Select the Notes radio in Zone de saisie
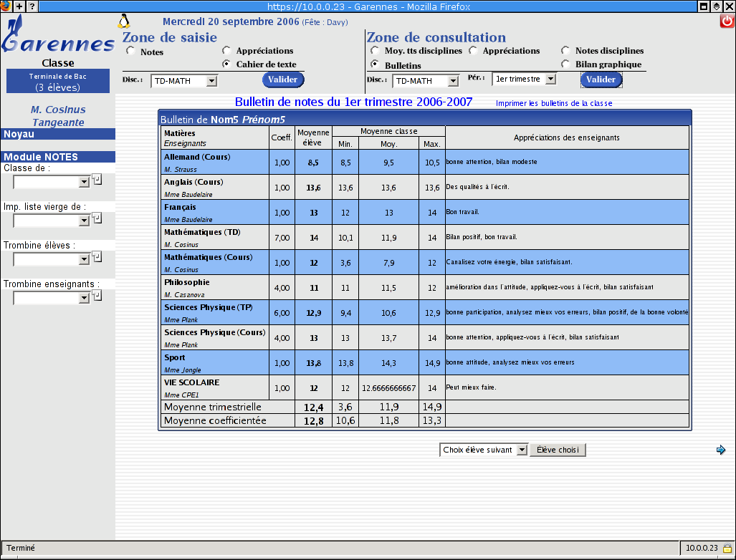Screen dimensions: 736x560 (130, 52)
